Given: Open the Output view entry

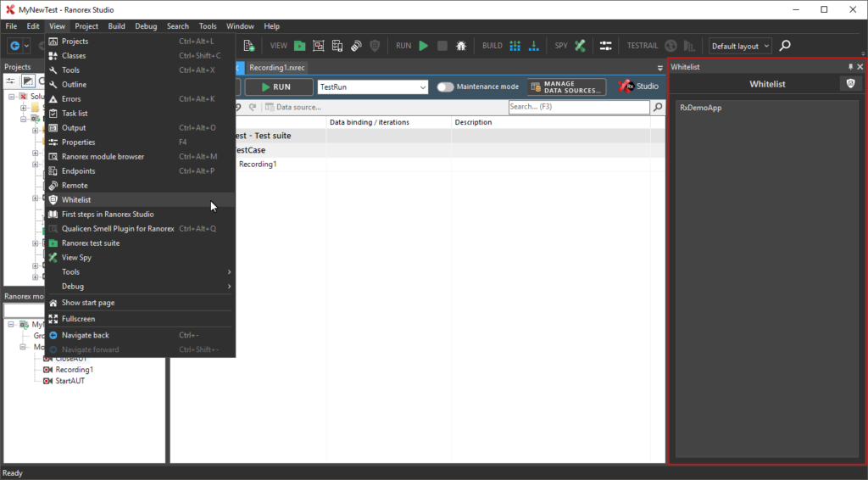Looking at the screenshot, I should coord(140,127).
